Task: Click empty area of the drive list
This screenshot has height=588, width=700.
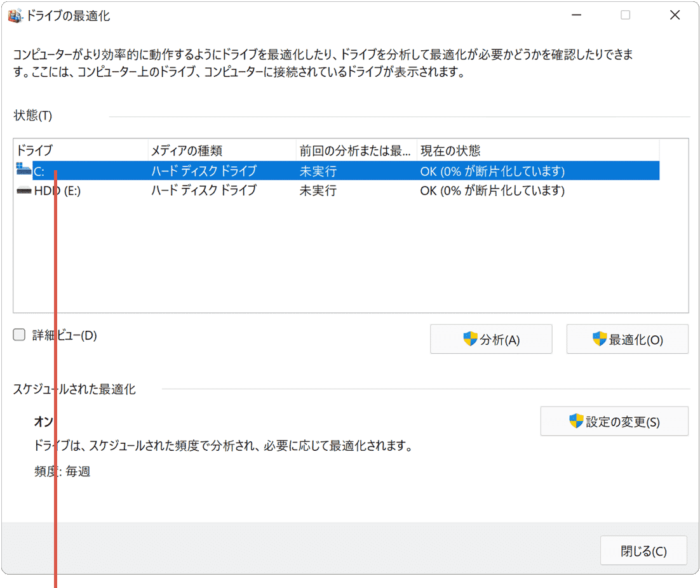Action: click(349, 260)
